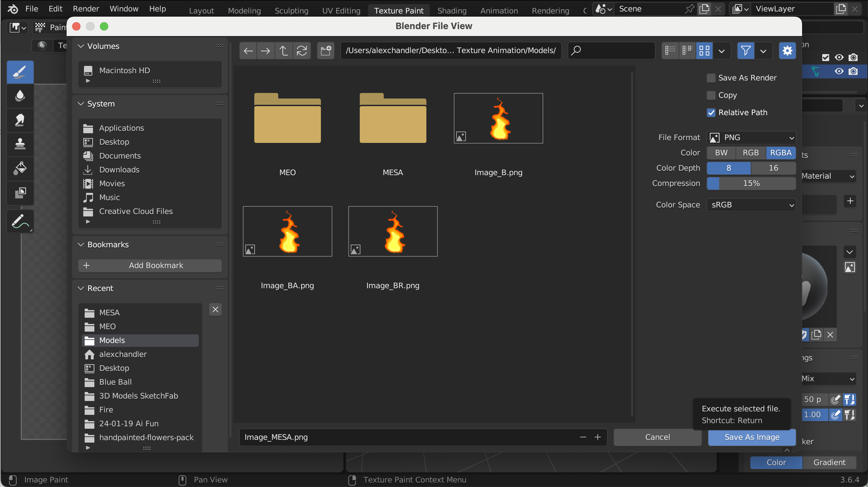Open the Render menu
This screenshot has height=487, width=868.
pos(86,9)
